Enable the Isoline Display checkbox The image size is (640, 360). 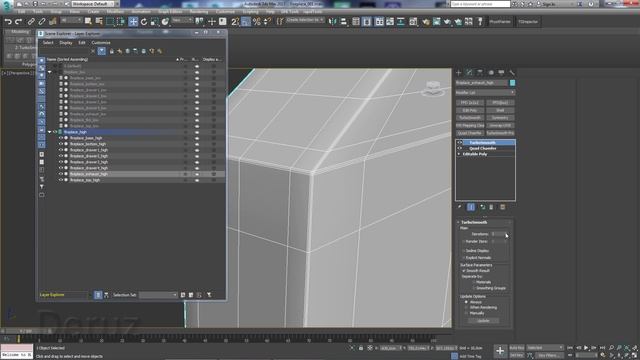(x=464, y=251)
